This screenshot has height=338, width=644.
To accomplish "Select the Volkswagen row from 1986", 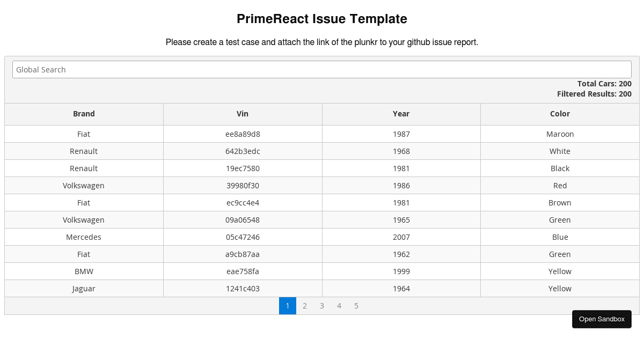I will pos(243,185).
